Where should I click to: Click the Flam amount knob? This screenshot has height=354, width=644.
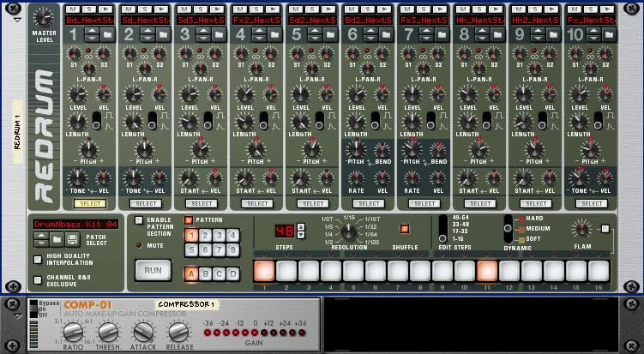coord(582,229)
